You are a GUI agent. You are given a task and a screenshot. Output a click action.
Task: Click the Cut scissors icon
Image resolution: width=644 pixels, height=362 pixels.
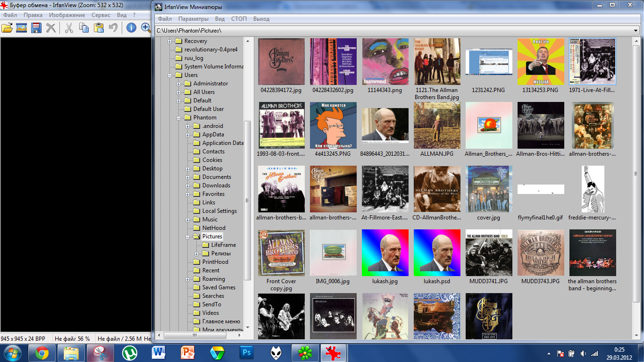69,28
